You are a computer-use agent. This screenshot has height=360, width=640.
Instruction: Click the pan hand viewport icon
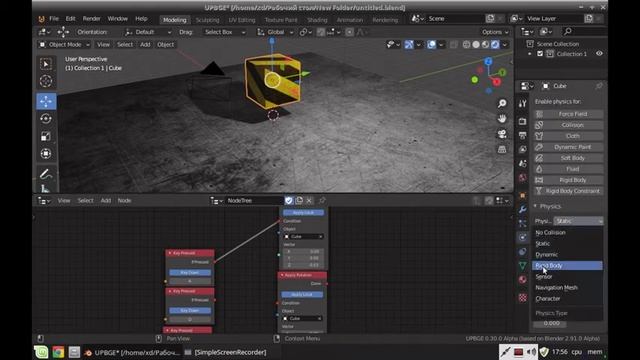(x=502, y=118)
